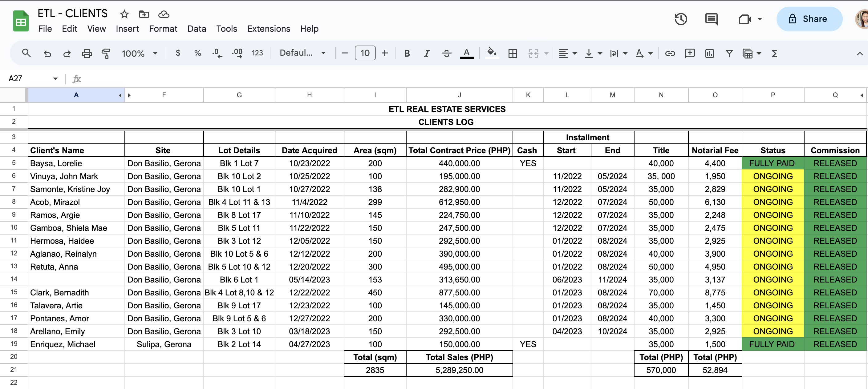Viewport: 868px width, 389px height.
Task: Open version history clock icon
Action: (680, 19)
